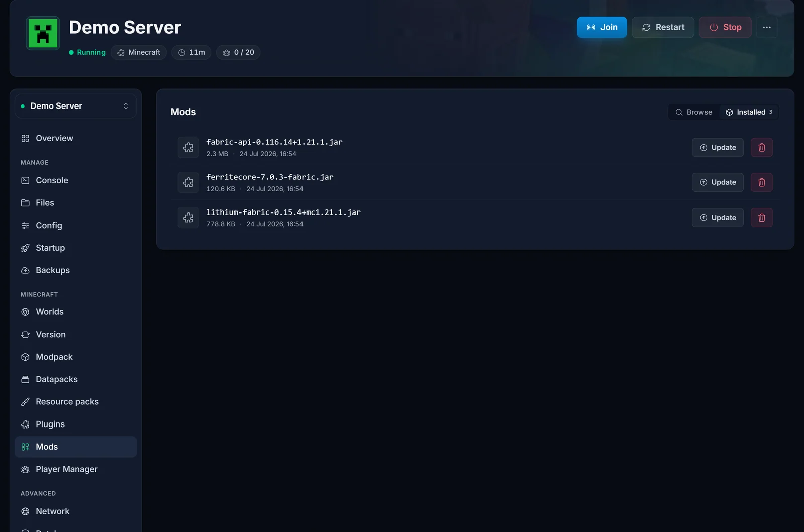Click the Startup rocket icon
Viewport: 804px width, 532px height.
pos(25,248)
